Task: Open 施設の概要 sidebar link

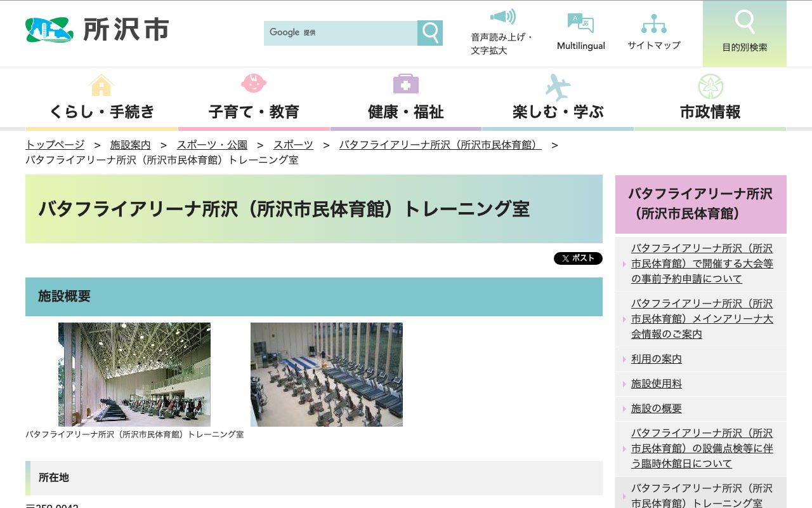Action: coord(657,408)
